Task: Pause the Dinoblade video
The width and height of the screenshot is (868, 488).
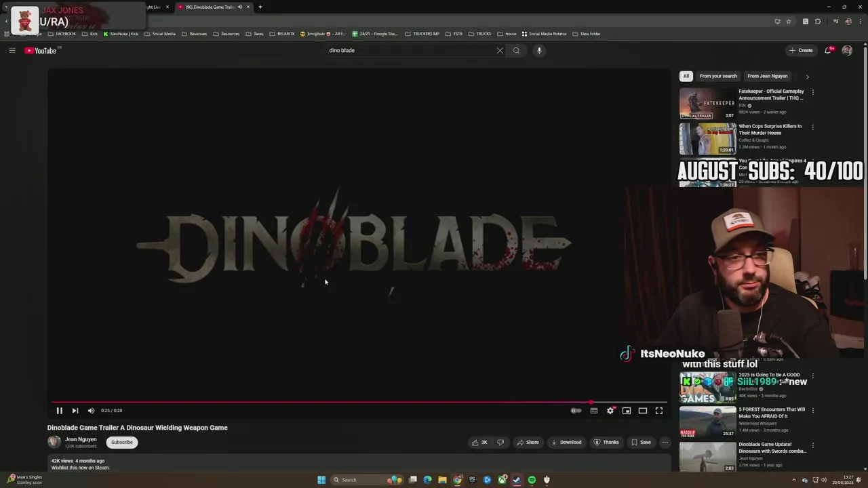Action: 59,411
